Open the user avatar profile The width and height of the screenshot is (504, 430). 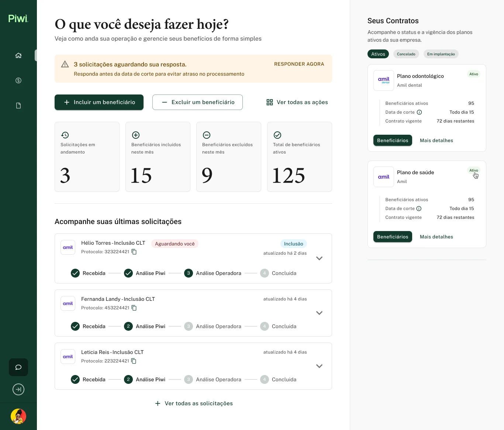click(18, 416)
